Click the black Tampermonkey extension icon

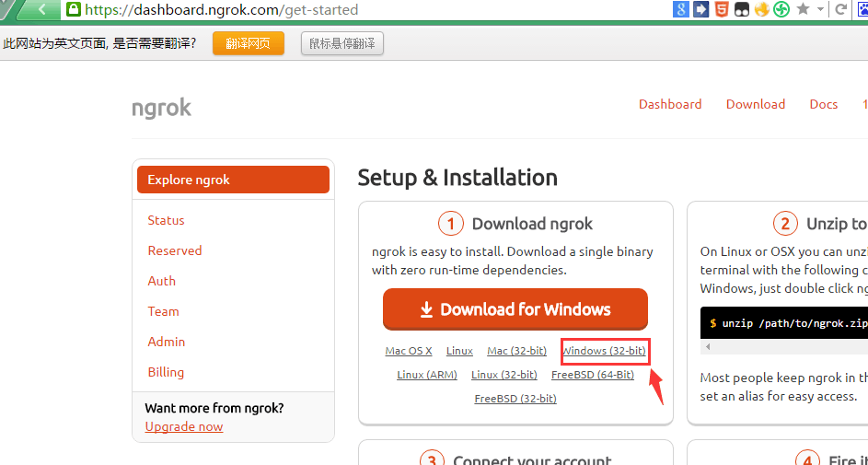click(742, 9)
